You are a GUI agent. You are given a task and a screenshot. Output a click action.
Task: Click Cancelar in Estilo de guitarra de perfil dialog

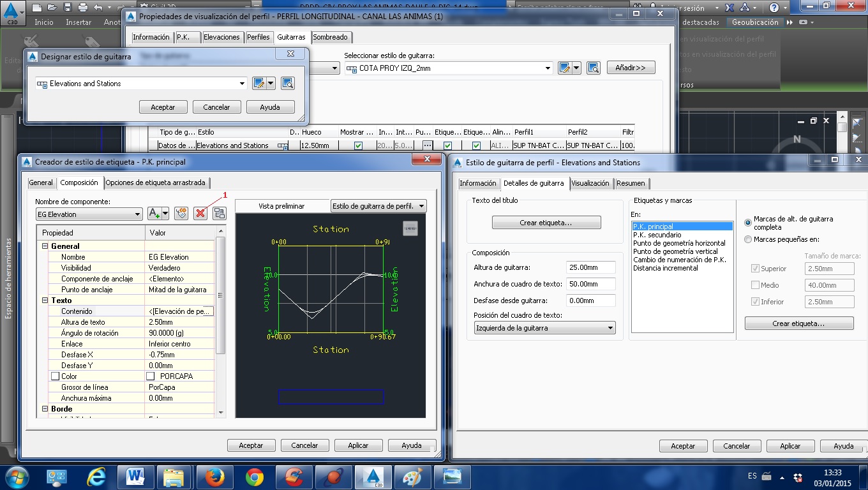(x=737, y=446)
